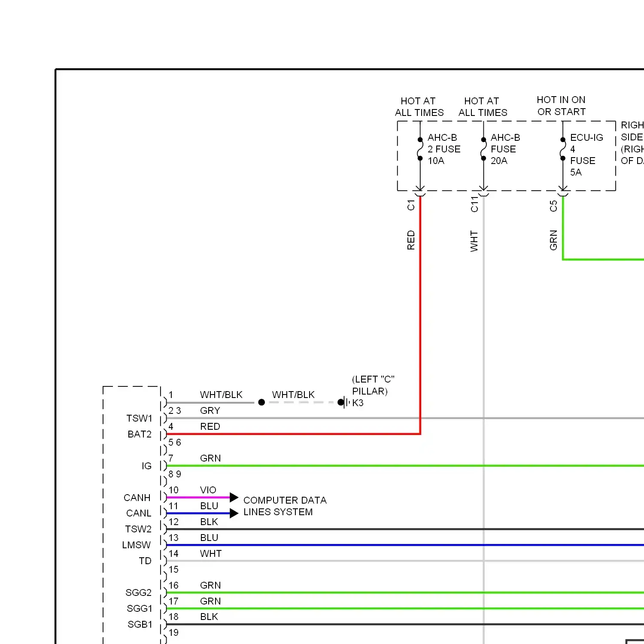Select terminal name "BAT2"
Viewport: 644px width, 644px height.
tap(140, 434)
